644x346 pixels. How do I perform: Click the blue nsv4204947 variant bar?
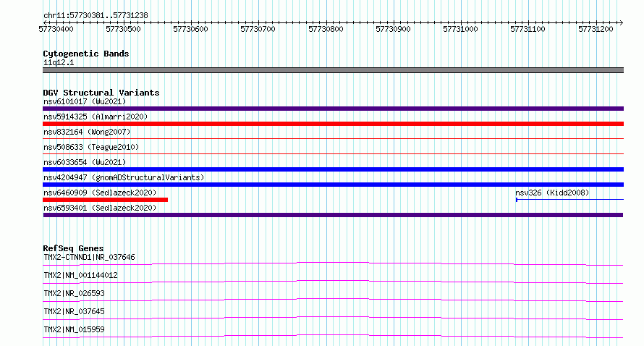coord(333,185)
